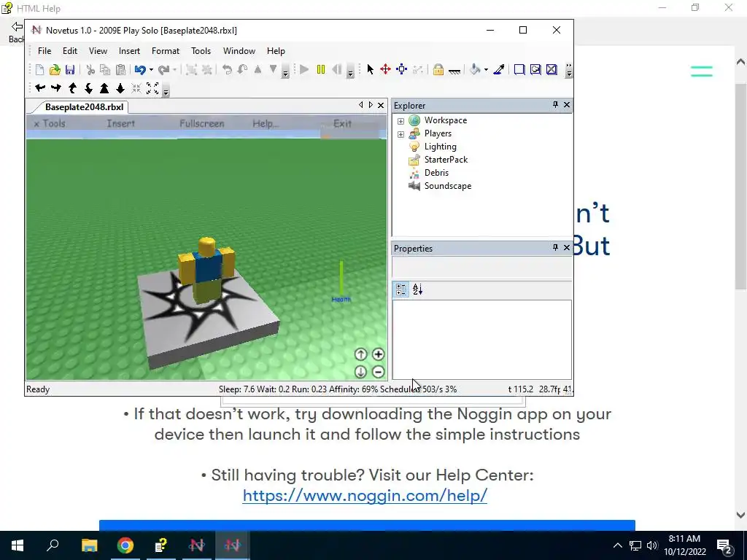
Task: Click in-game Exit button
Action: tap(342, 124)
